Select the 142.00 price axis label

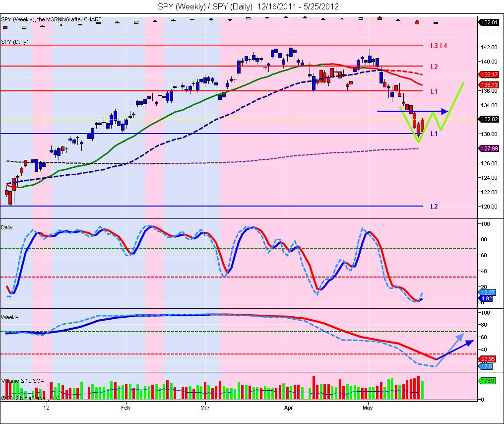[489, 47]
